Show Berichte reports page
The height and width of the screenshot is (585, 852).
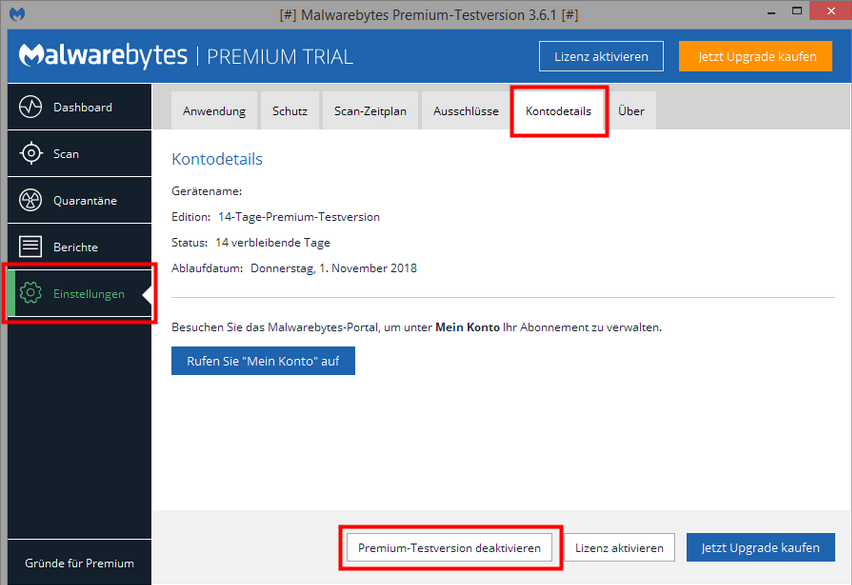point(79,247)
